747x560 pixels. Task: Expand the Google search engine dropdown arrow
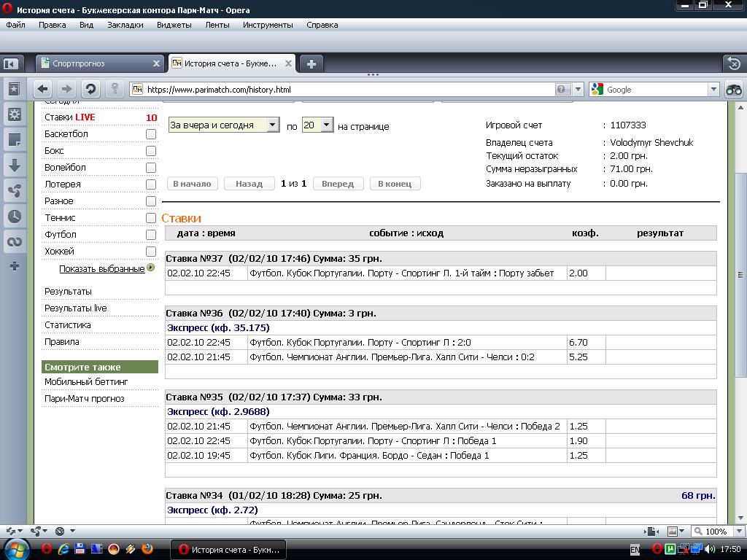pyautogui.click(x=713, y=89)
